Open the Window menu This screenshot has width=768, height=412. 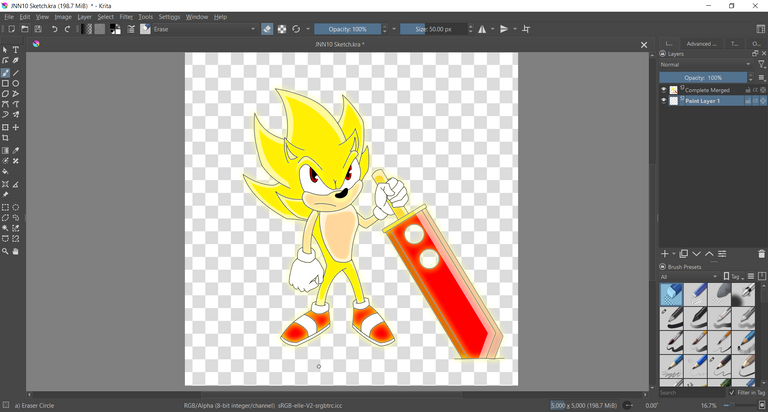pos(196,17)
